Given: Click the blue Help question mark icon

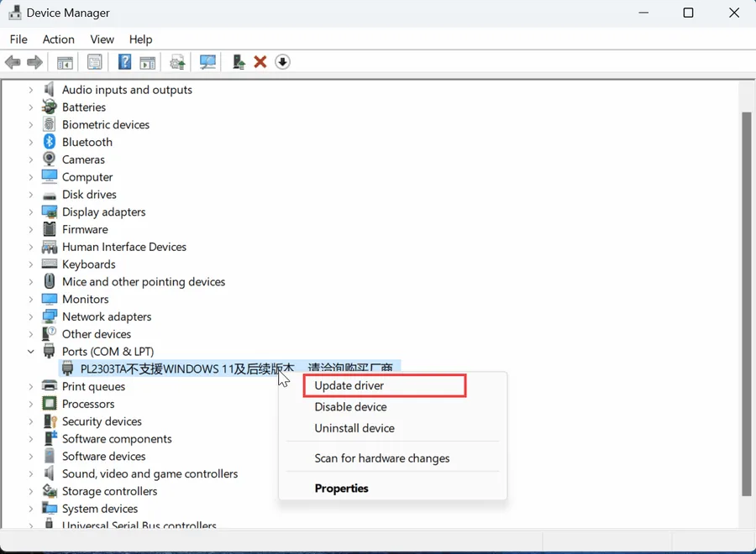Looking at the screenshot, I should [124, 61].
